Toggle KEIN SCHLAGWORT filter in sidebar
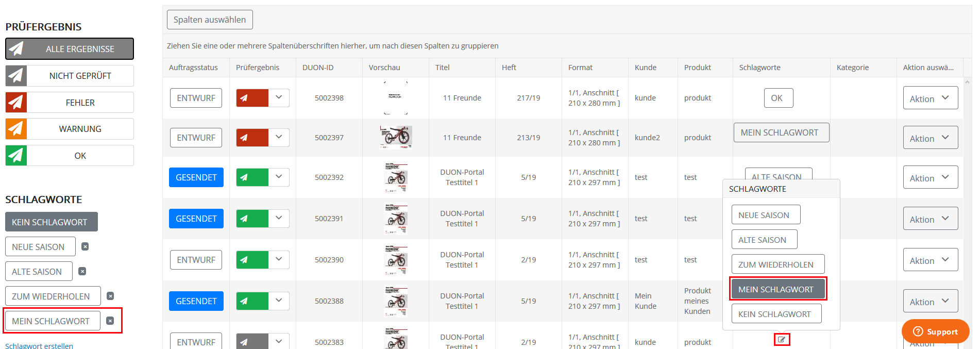 (52, 222)
